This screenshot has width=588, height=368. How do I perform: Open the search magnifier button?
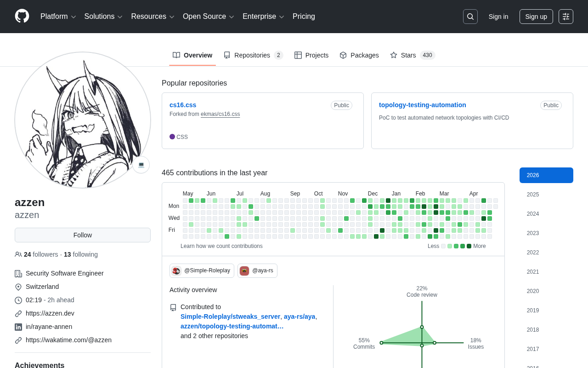coord(470,17)
